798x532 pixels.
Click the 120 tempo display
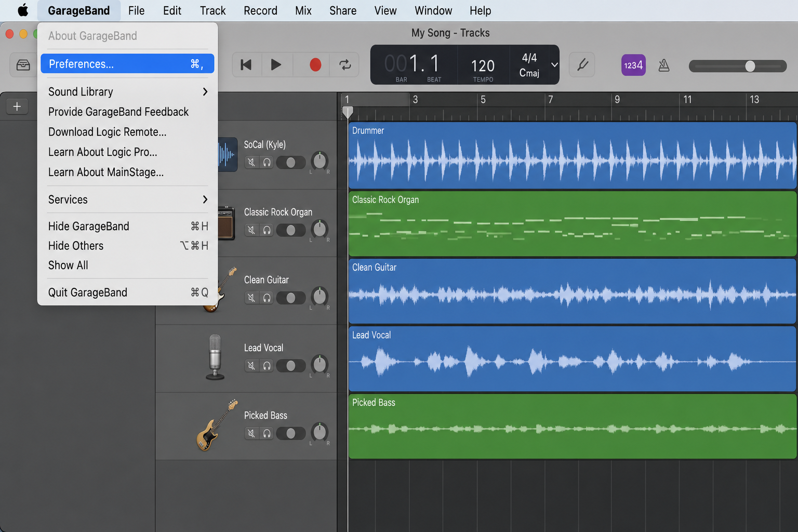pyautogui.click(x=483, y=66)
